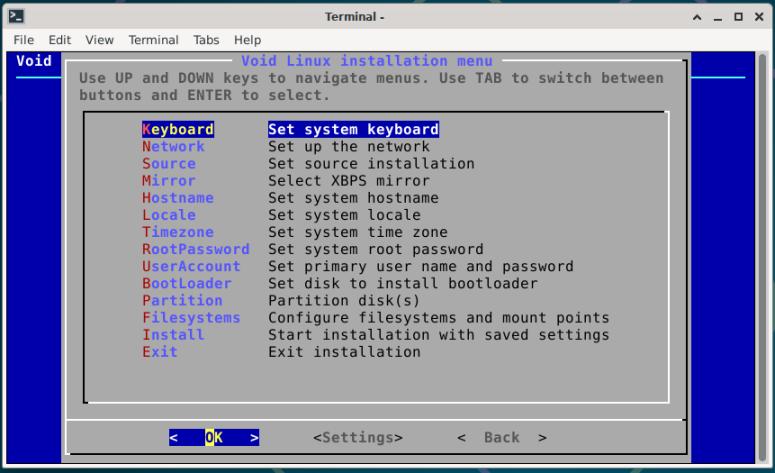Minimize the Terminal window
Viewport: 775px width, 473px height.
click(718, 17)
